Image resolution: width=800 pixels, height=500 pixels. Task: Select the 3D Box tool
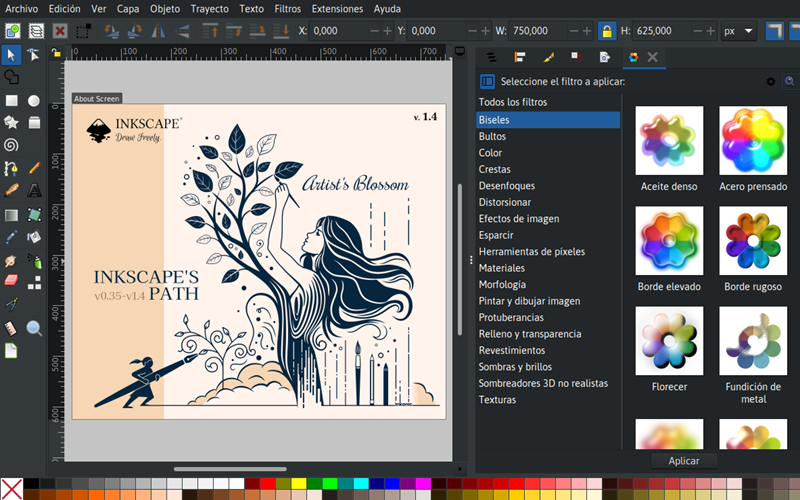pyautogui.click(x=34, y=122)
